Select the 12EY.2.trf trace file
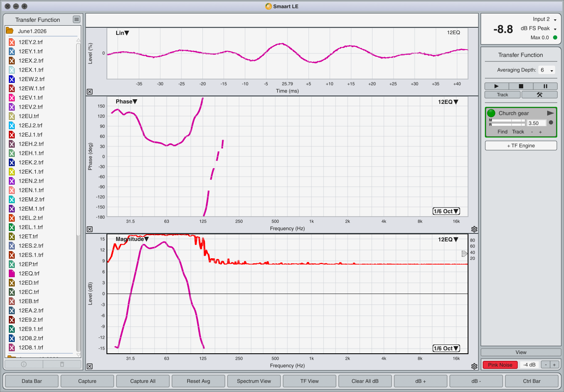Image resolution: width=564 pixels, height=392 pixels. click(x=31, y=42)
